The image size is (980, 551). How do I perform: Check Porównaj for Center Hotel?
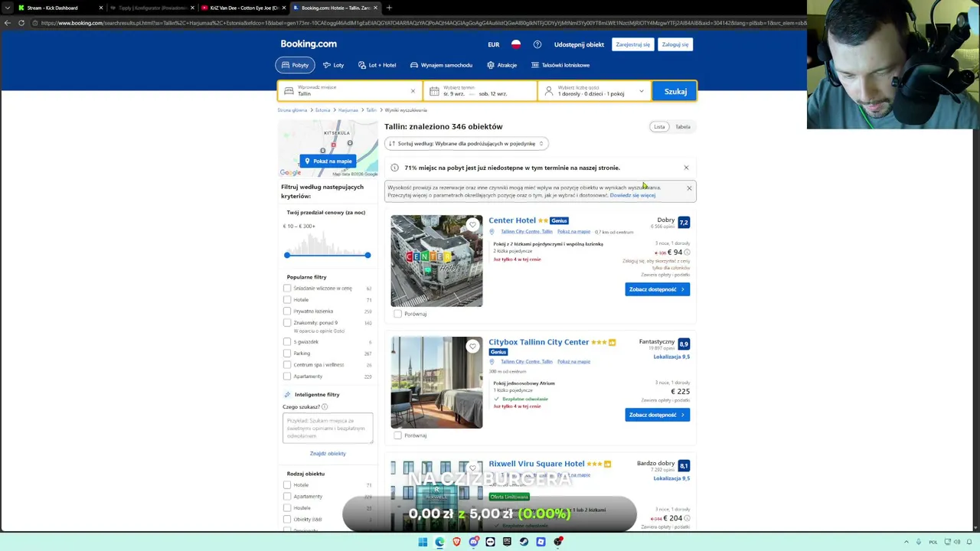tap(397, 314)
